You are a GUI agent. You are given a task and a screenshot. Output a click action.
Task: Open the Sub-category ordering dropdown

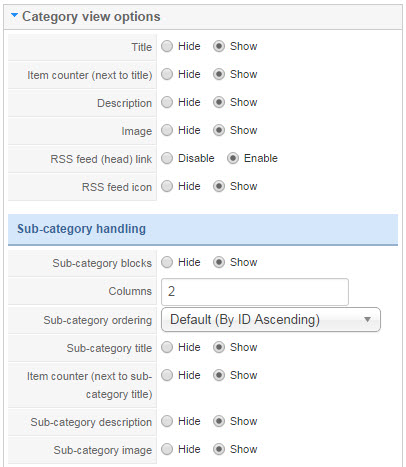(271, 320)
